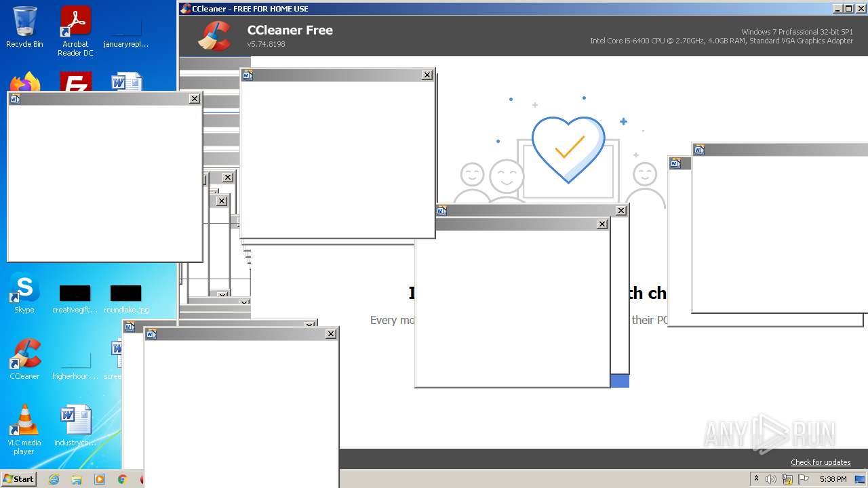Launch Acrobat Reader DC from the desktop

tap(75, 31)
